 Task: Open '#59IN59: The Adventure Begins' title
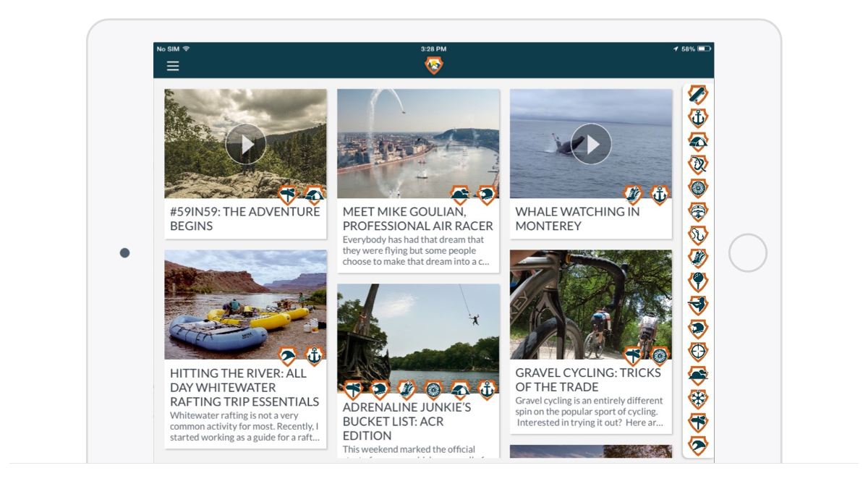[x=244, y=218]
